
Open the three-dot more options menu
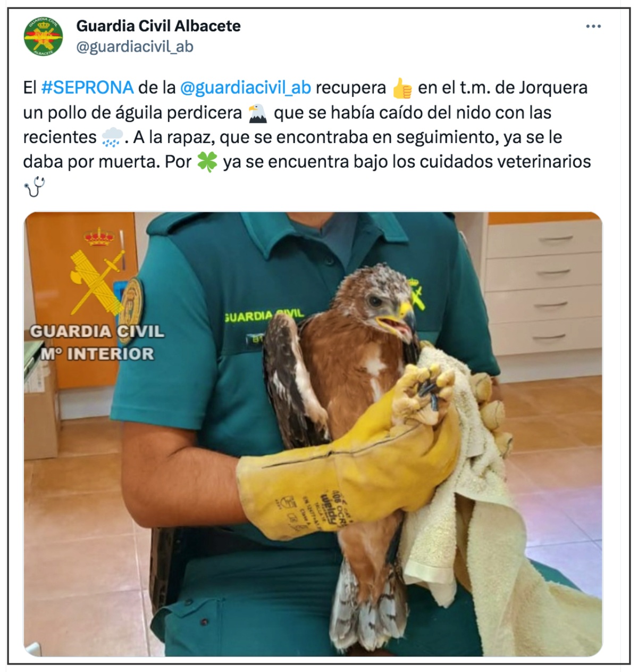coord(593,27)
